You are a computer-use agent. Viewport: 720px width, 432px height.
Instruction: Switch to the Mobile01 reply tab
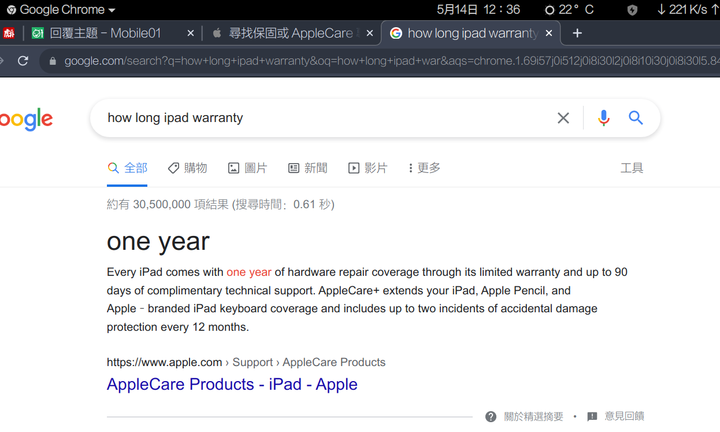click(105, 33)
